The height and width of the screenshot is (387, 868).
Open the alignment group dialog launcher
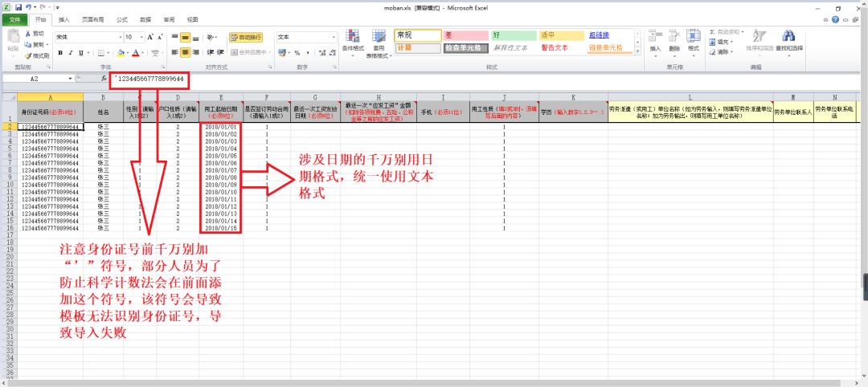270,67
